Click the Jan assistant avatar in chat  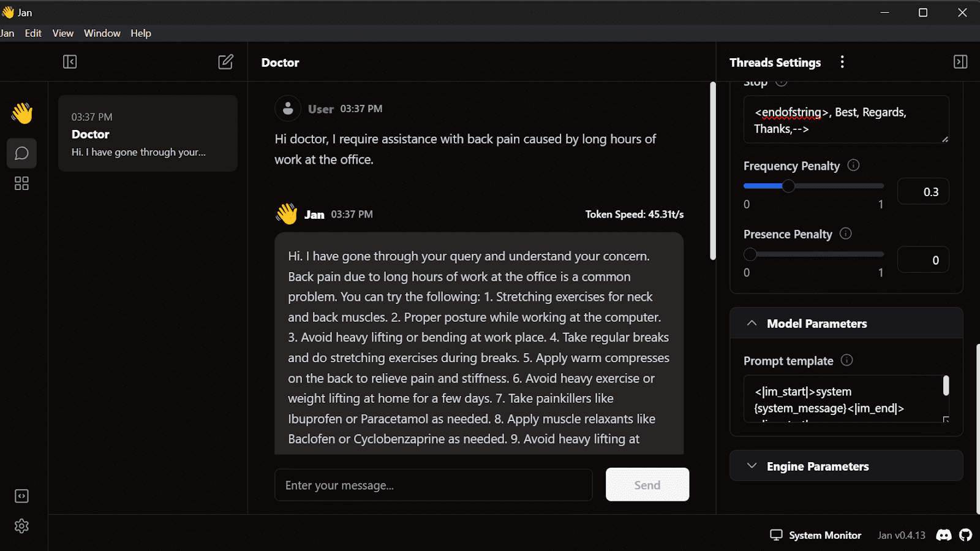[286, 214]
